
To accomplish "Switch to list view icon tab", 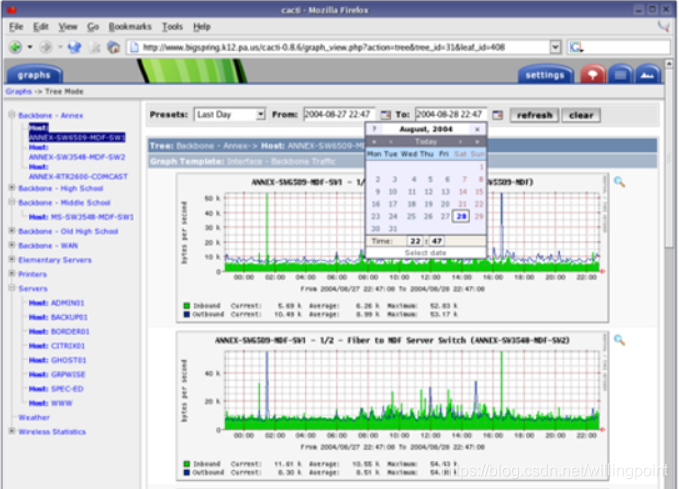I will pyautogui.click(x=620, y=74).
